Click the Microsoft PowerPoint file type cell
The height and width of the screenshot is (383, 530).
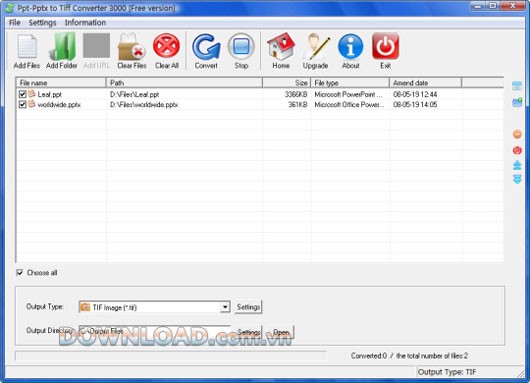348,94
